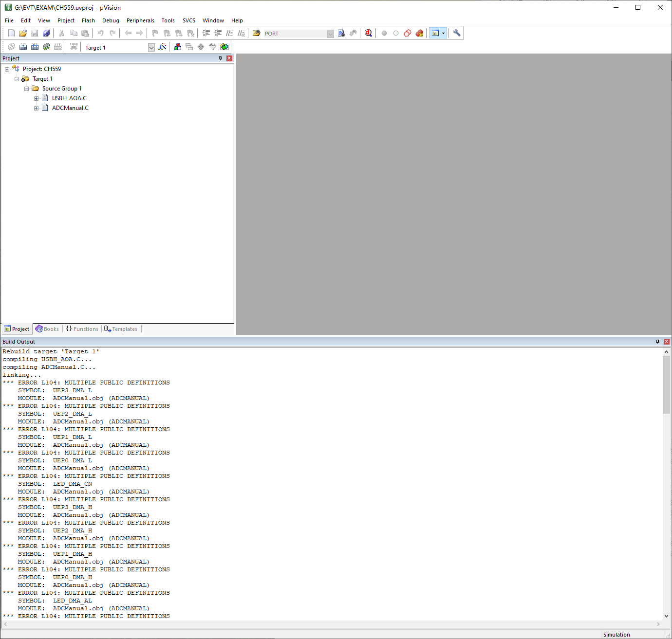The width and height of the screenshot is (672, 639).
Task: Open the Project menu
Action: pos(66,20)
